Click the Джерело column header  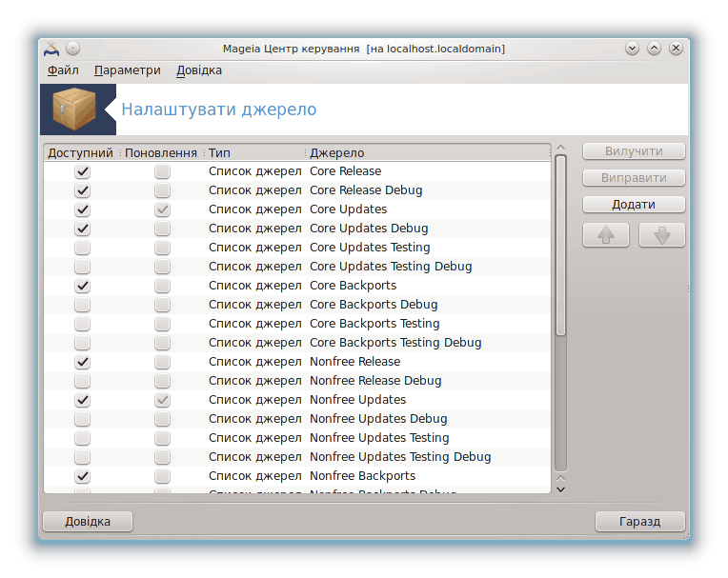tap(428, 153)
